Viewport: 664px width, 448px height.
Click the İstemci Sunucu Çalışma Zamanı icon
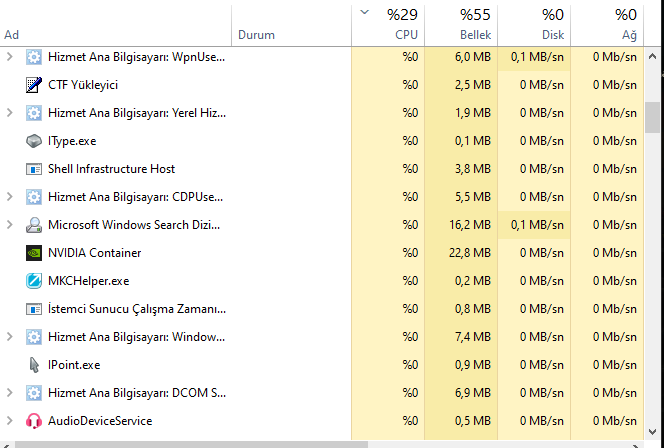click(34, 309)
